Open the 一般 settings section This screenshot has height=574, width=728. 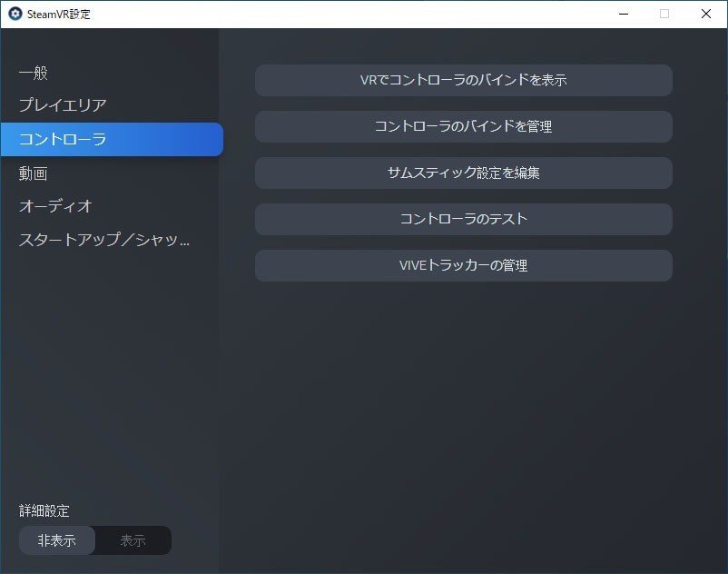pos(34,73)
